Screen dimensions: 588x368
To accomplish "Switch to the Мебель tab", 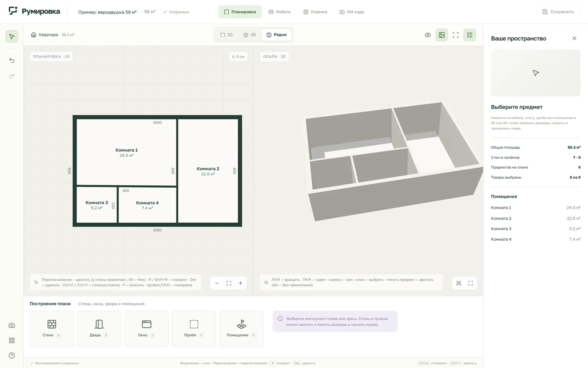I will [x=280, y=12].
